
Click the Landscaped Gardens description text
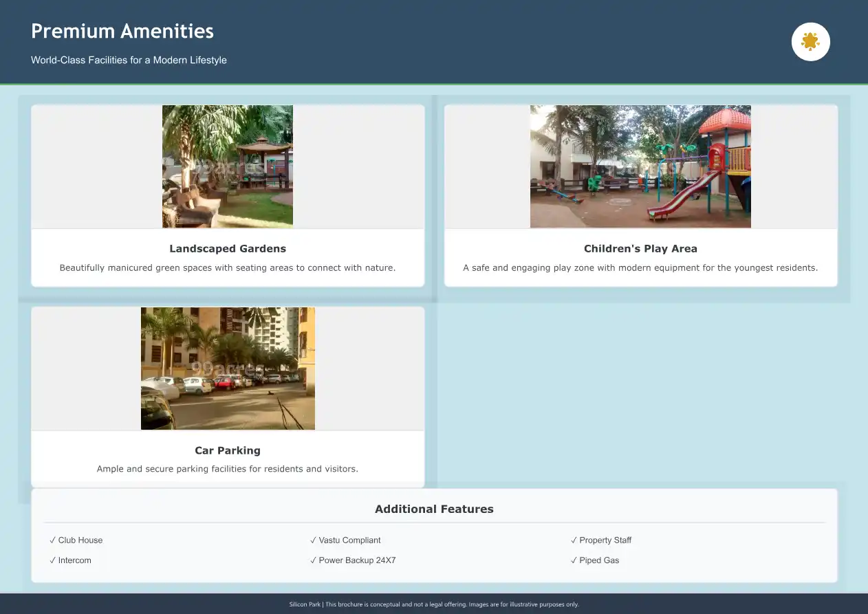pos(228,268)
